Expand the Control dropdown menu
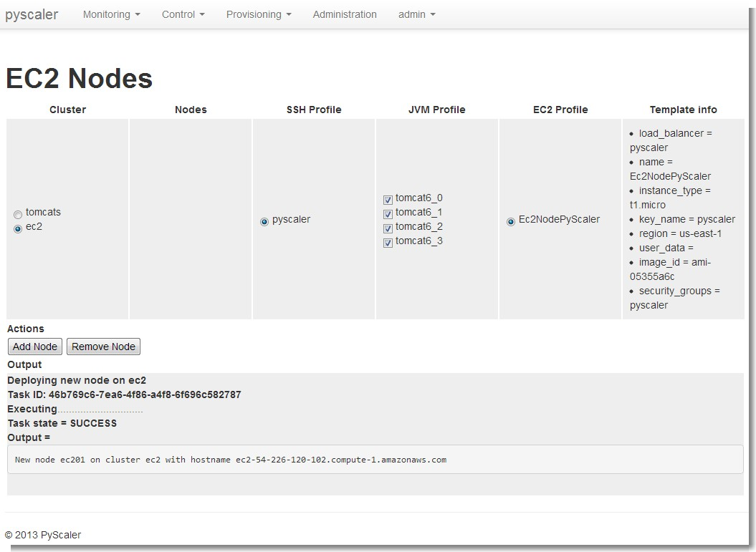Viewport: 756px width, 552px height. (183, 14)
